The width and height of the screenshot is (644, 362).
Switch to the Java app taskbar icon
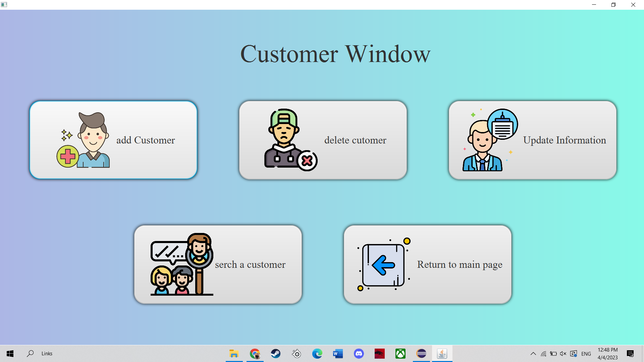442,354
